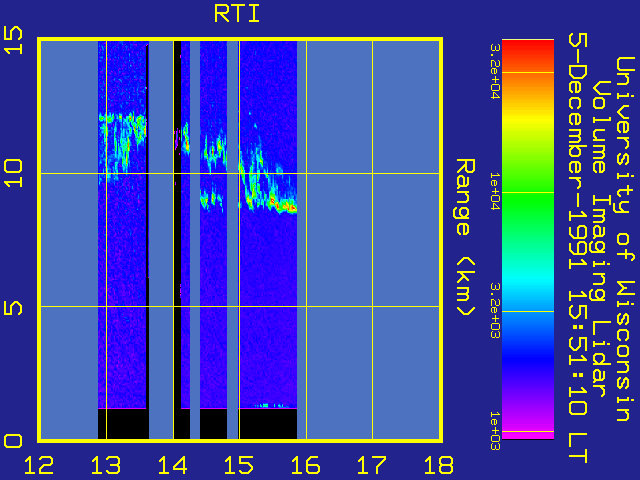Click the bottom 1e+03 colorbar label

tap(495, 431)
